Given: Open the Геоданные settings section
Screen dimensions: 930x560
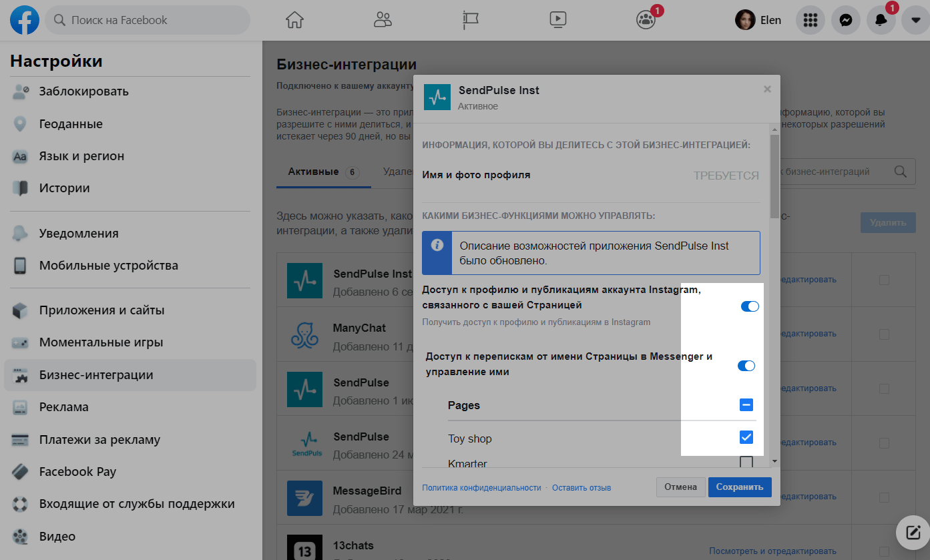Looking at the screenshot, I should [130, 124].
